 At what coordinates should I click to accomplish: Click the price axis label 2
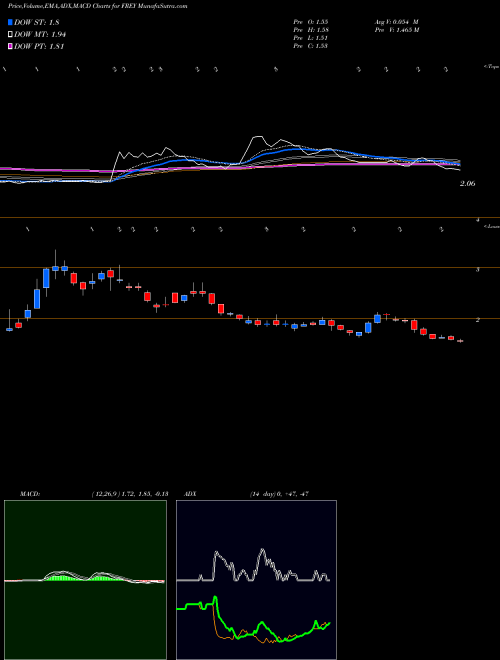(478, 320)
